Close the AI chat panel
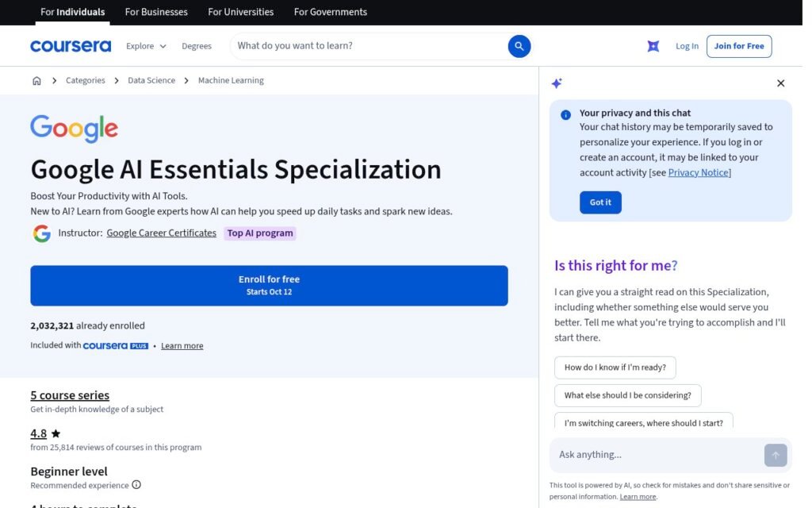This screenshot has width=812, height=508. (x=780, y=83)
